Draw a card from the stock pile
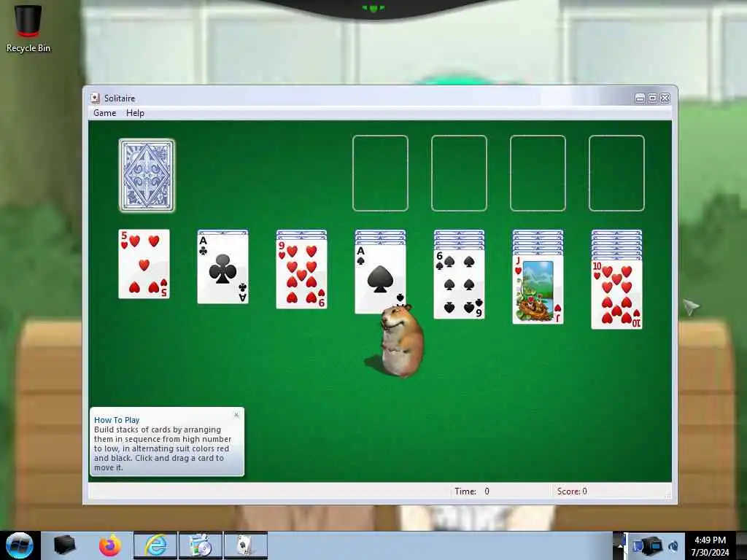The width and height of the screenshot is (747, 560). (147, 175)
